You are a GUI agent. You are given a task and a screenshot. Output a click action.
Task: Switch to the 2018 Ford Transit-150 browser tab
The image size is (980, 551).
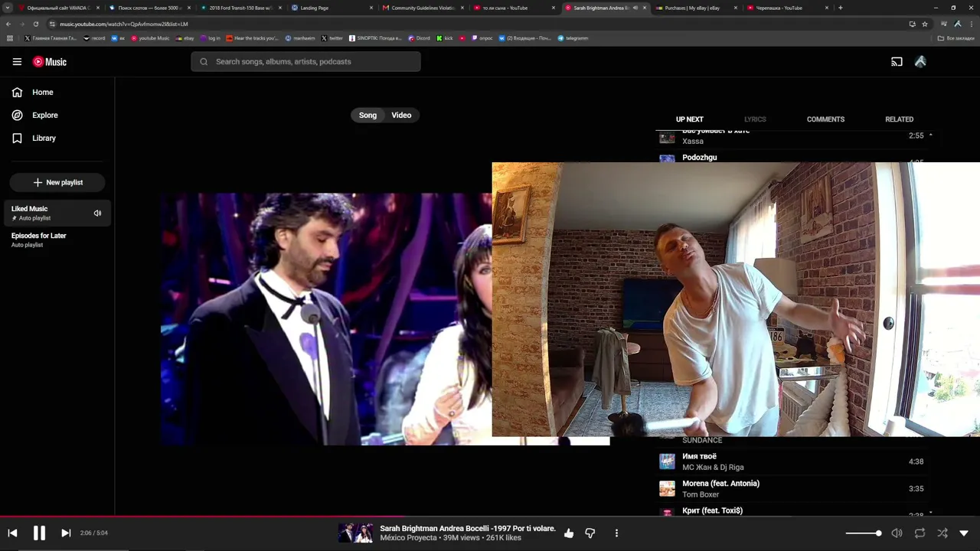coord(241,8)
